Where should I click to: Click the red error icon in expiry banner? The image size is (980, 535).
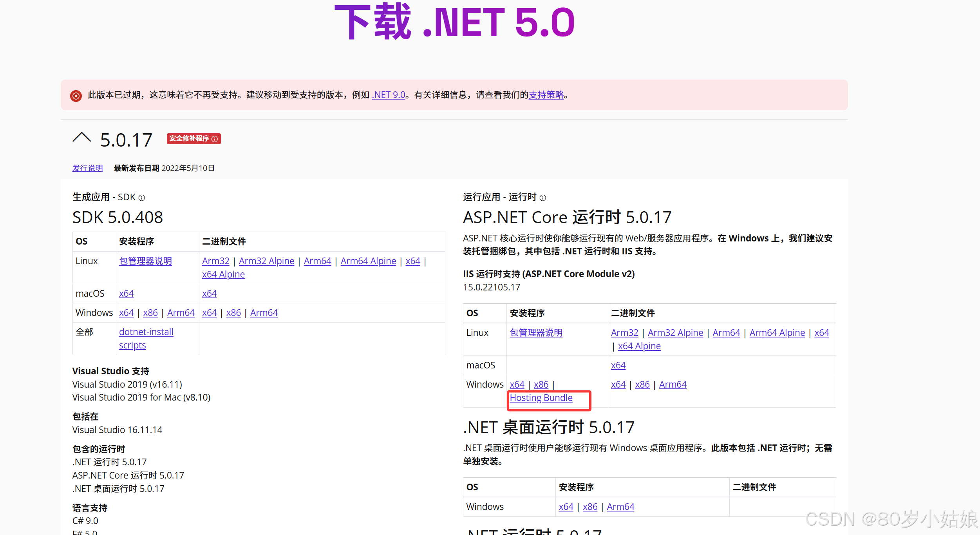(76, 96)
